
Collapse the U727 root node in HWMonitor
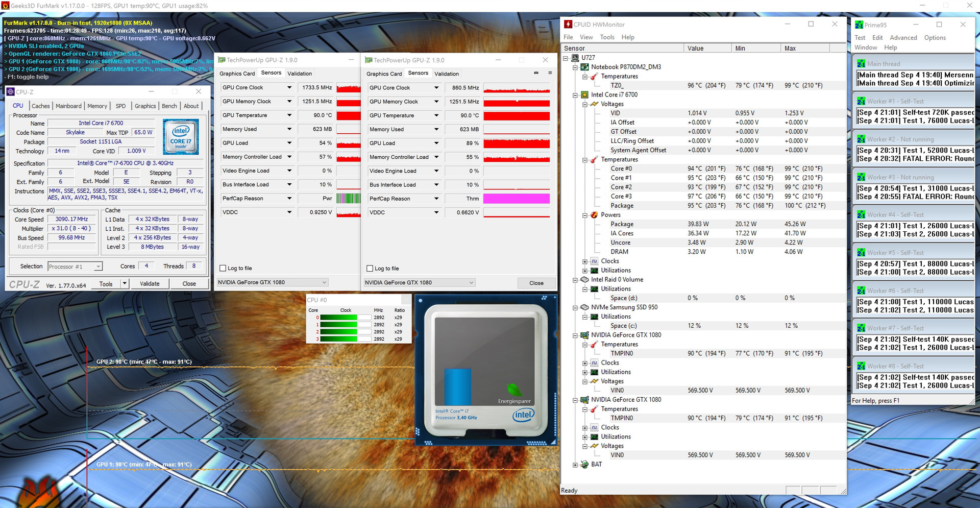pos(566,58)
